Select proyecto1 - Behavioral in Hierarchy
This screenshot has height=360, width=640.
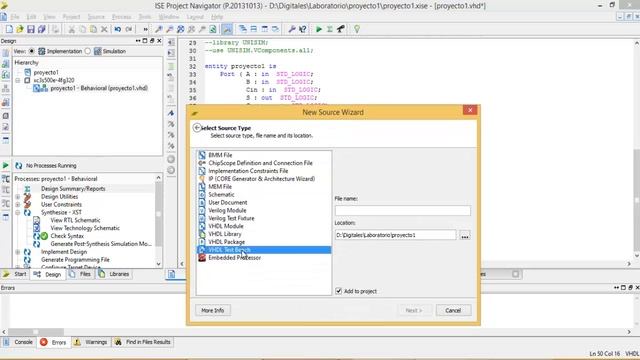coord(99,88)
